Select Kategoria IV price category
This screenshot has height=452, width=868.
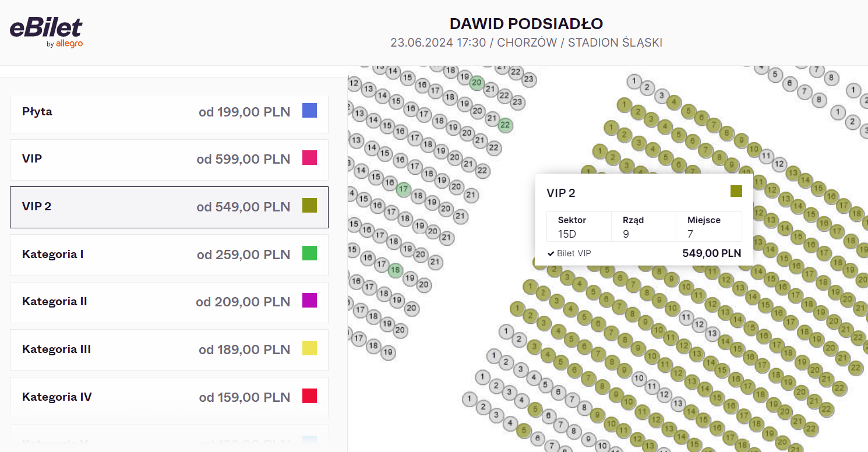point(169,397)
